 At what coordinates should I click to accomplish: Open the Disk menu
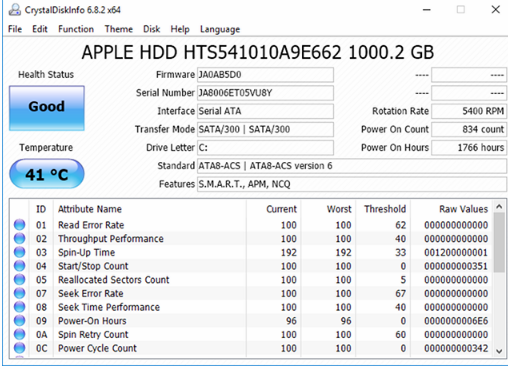click(x=152, y=29)
